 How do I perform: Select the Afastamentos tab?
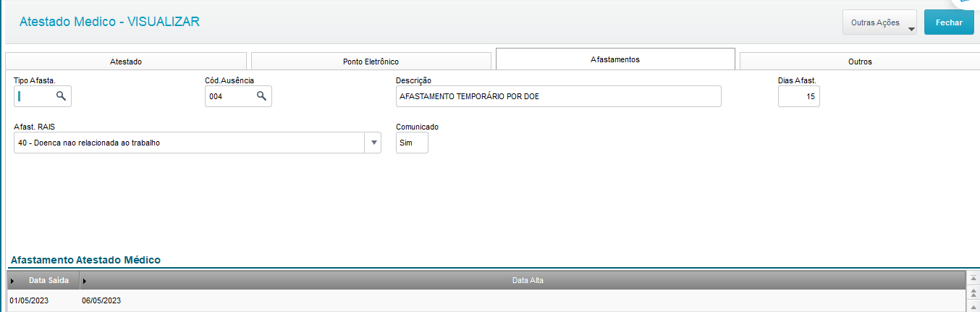(615, 59)
